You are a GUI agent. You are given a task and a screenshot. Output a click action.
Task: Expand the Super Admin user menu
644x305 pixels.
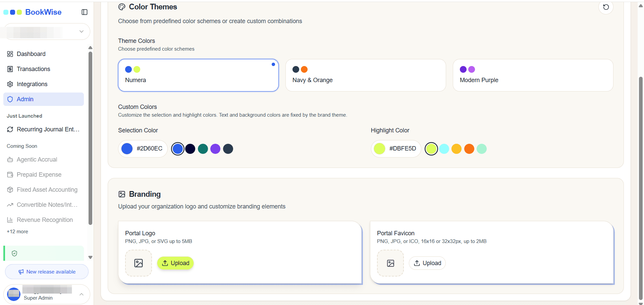click(x=47, y=294)
